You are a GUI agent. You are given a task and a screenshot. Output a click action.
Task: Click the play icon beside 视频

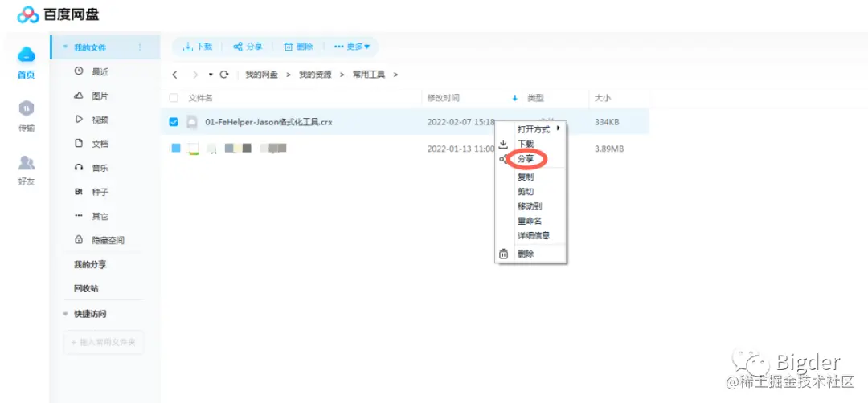(79, 120)
